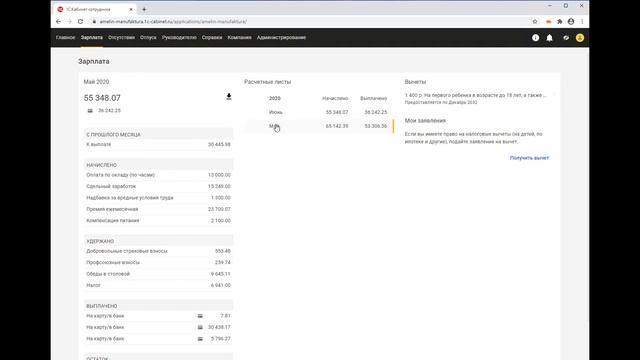Click the Премия ежемесячная row
This screenshot has height=360, width=640.
pyautogui.click(x=158, y=209)
